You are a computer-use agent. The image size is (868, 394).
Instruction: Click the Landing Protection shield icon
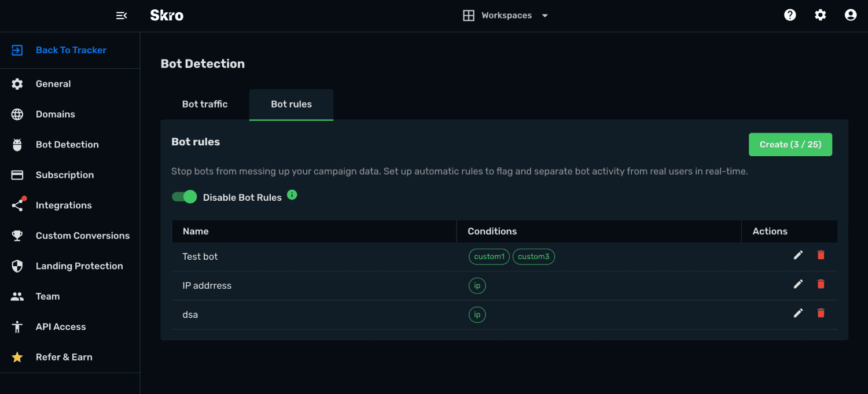tap(17, 266)
